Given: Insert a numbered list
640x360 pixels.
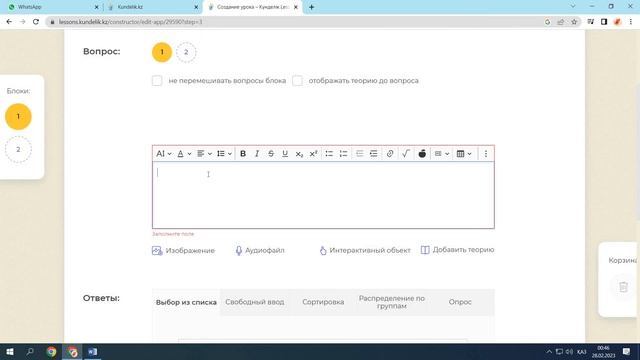Looking at the screenshot, I should 343,154.
